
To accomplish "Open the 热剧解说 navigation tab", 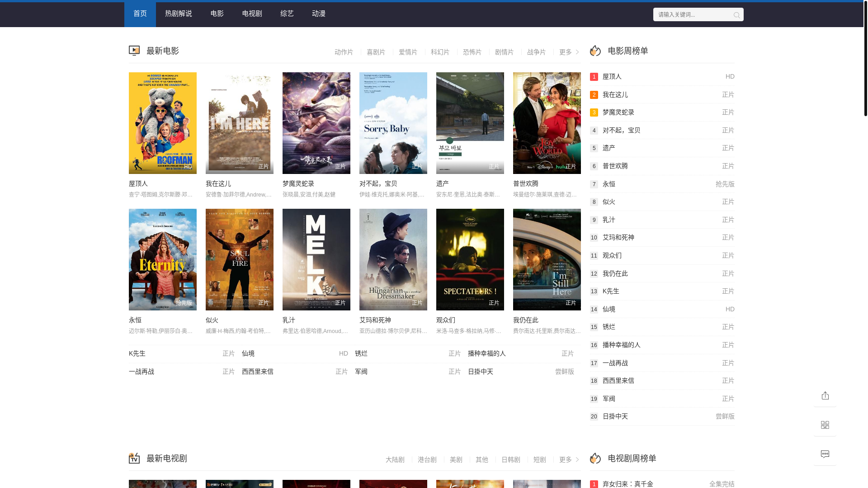I will tap(179, 14).
